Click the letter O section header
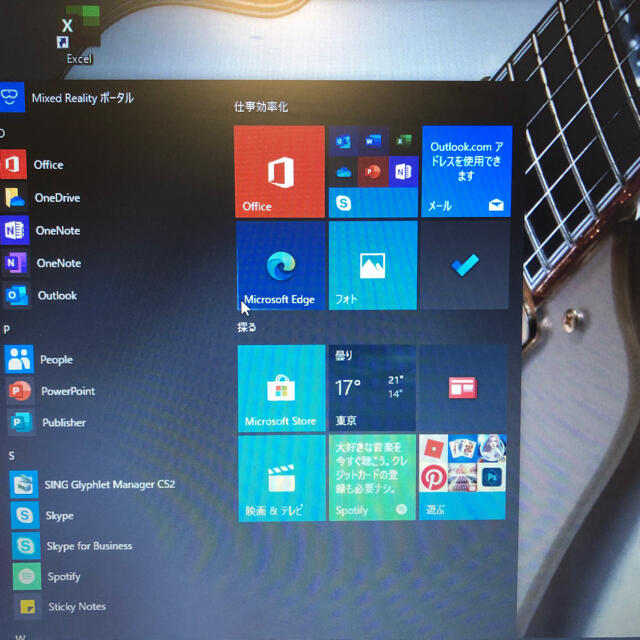640x640 pixels. pos(2,133)
